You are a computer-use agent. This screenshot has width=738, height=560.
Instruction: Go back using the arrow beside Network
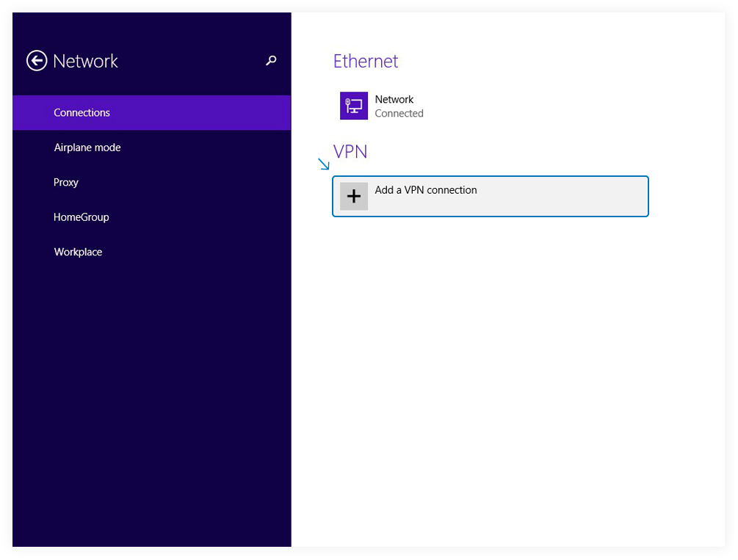37,61
